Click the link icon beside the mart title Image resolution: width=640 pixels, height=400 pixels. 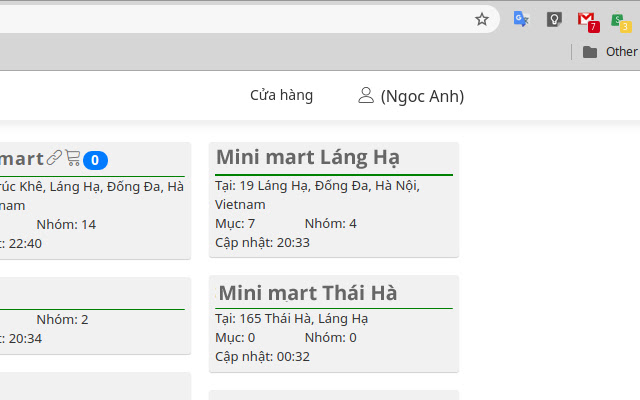(54, 158)
